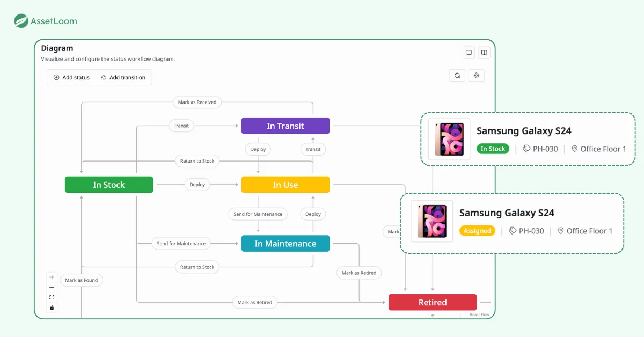644x337 pixels.
Task: Click PH-030 tag icon on Assigned card
Action: coord(513,231)
